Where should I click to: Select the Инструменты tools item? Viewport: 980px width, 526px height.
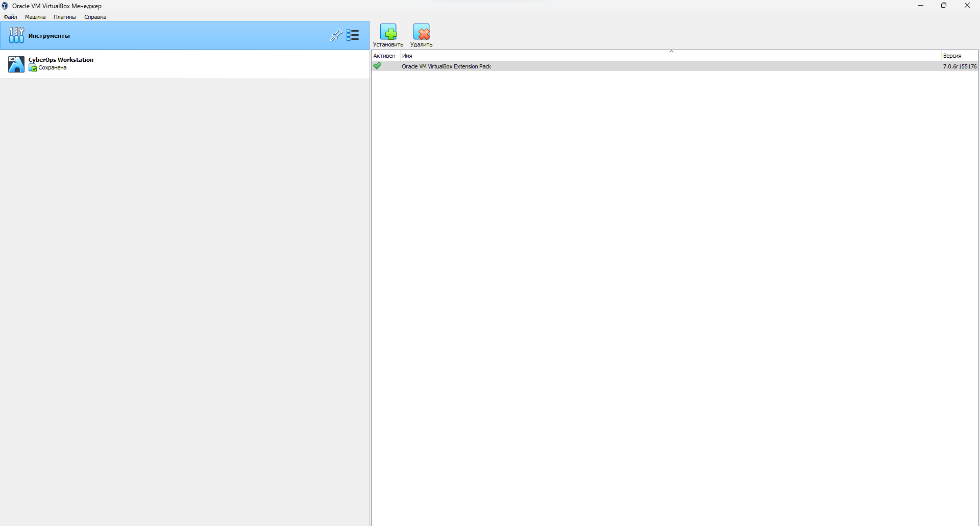pos(185,36)
